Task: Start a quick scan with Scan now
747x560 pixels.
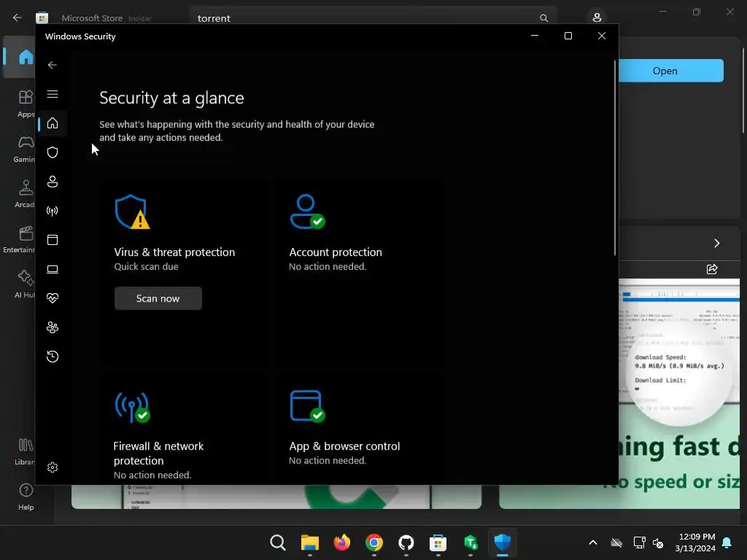Action: [158, 298]
